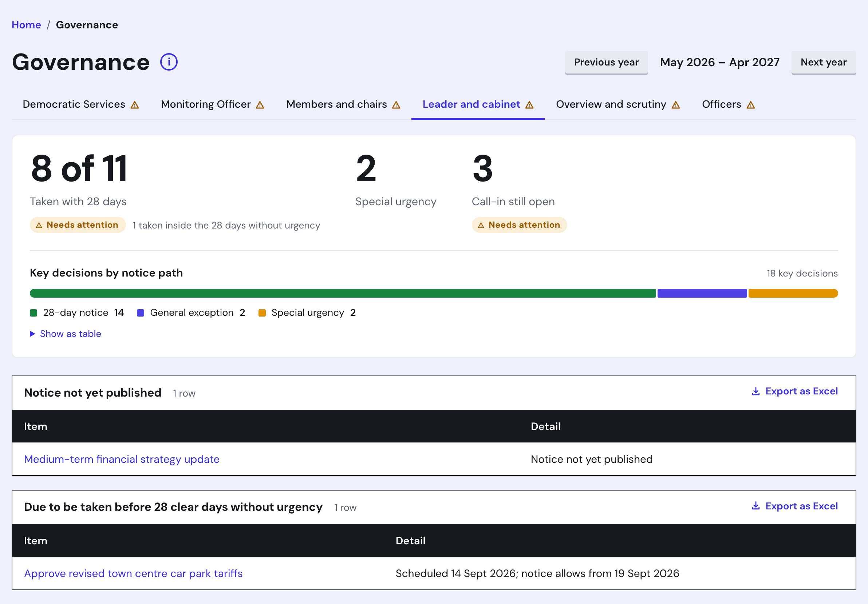Click the warning icon on Democratic Services tab
The width and height of the screenshot is (868, 604).
click(135, 105)
